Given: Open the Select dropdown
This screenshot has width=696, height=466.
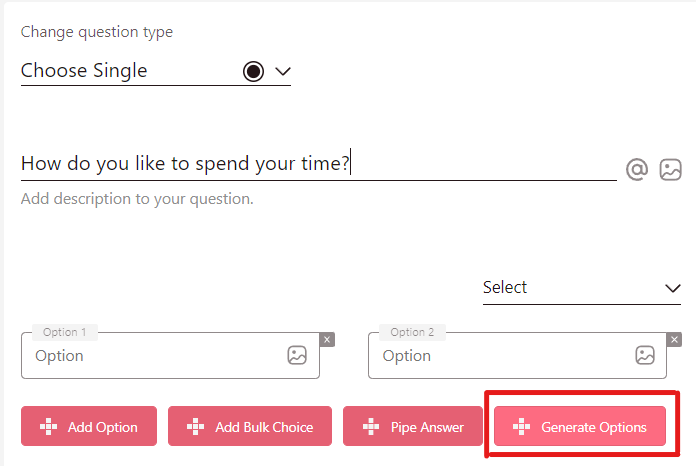Looking at the screenshot, I should coord(581,288).
